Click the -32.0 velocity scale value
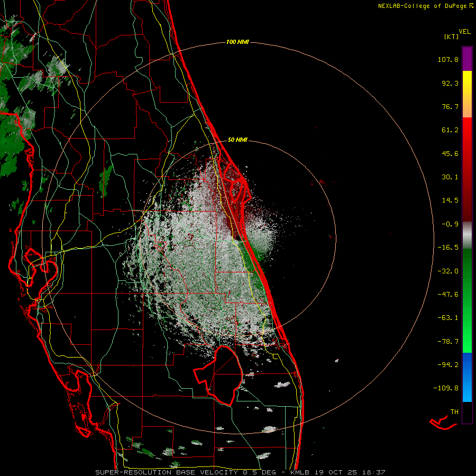This screenshot has width=476, height=476. (448, 271)
